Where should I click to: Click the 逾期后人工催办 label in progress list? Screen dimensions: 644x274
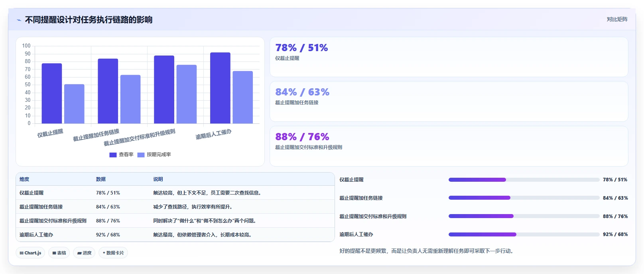point(356,234)
